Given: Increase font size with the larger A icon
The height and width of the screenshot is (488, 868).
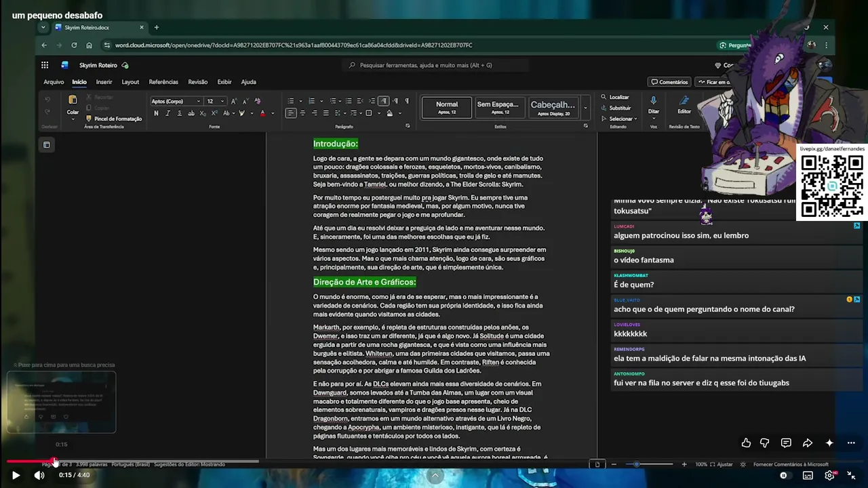Looking at the screenshot, I should click(234, 101).
